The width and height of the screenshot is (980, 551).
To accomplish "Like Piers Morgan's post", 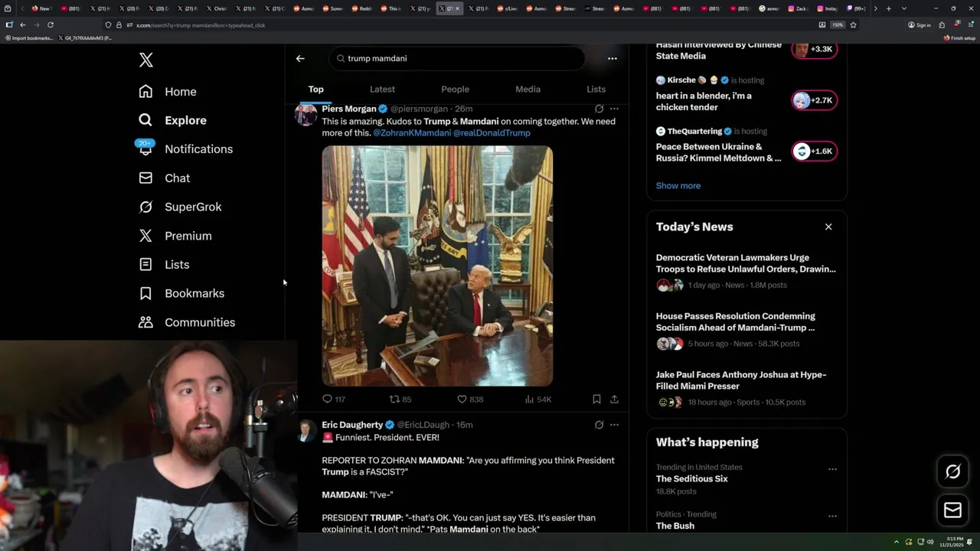I will 469,399.
